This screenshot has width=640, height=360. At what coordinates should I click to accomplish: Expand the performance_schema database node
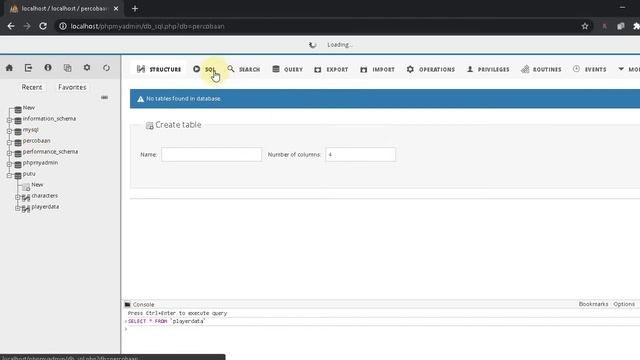(x=9, y=153)
